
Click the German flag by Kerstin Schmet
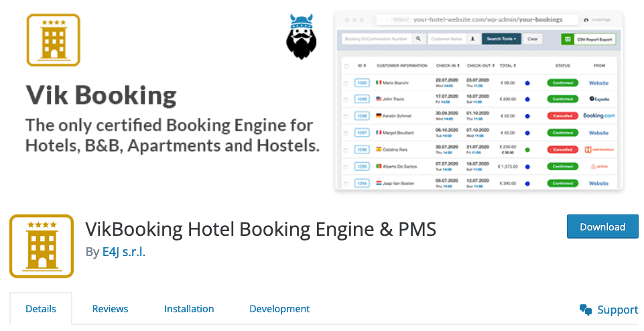point(379,116)
